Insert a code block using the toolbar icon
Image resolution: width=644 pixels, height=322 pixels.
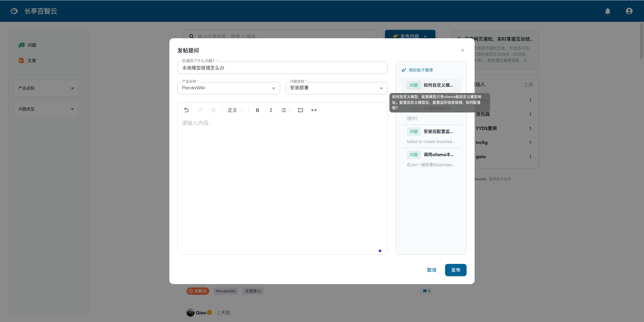(301, 110)
